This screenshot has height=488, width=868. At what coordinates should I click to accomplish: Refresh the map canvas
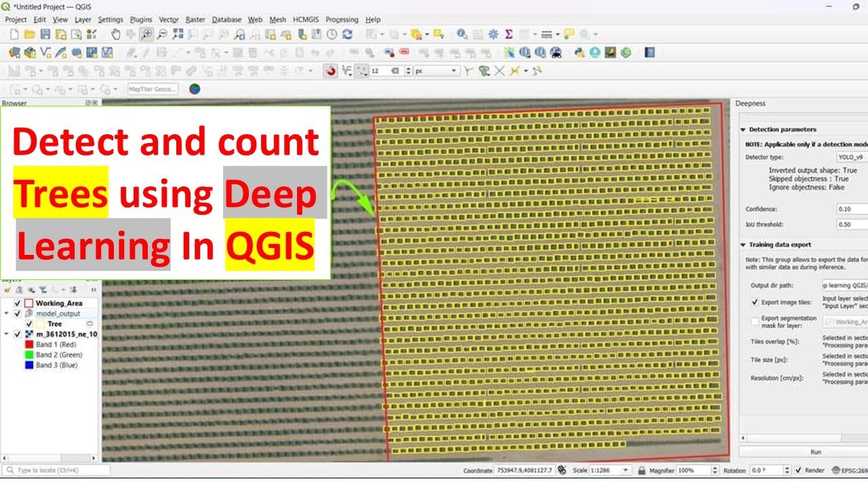(x=347, y=34)
